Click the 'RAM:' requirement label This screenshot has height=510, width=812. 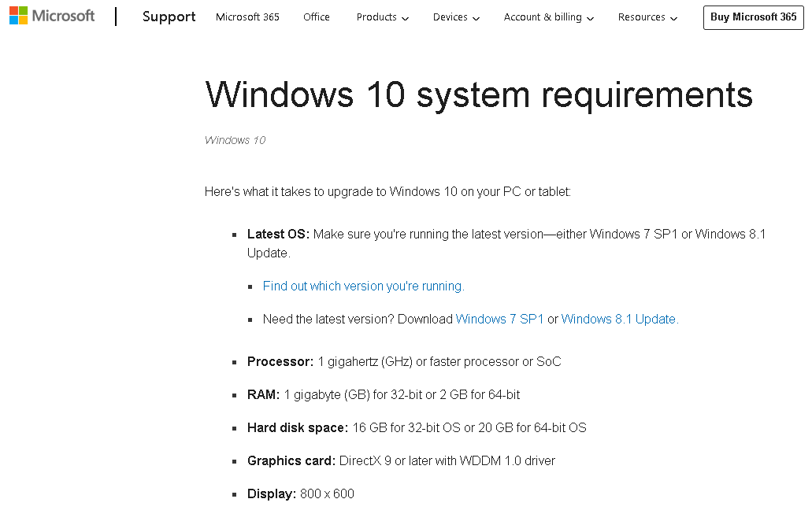(263, 394)
